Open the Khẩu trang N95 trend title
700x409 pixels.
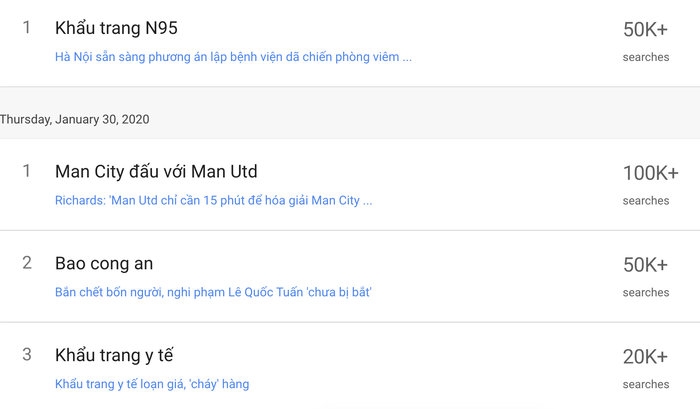[x=116, y=28]
